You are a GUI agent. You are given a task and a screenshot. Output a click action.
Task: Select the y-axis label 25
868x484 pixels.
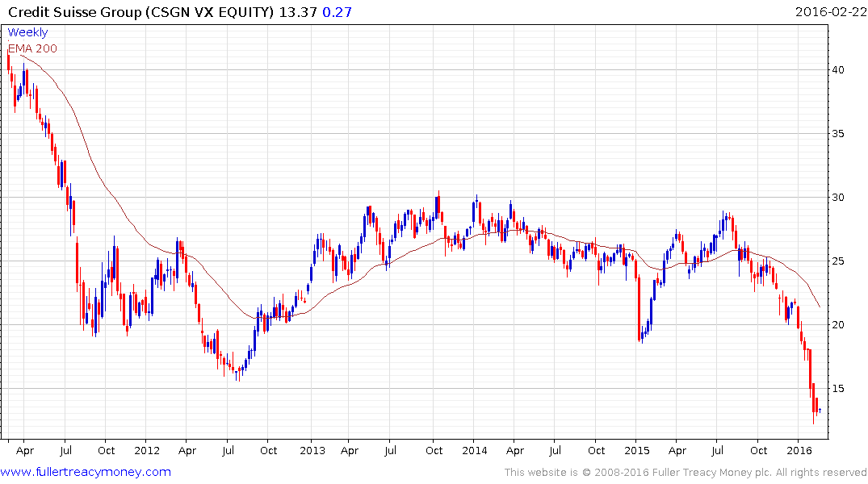(x=837, y=261)
